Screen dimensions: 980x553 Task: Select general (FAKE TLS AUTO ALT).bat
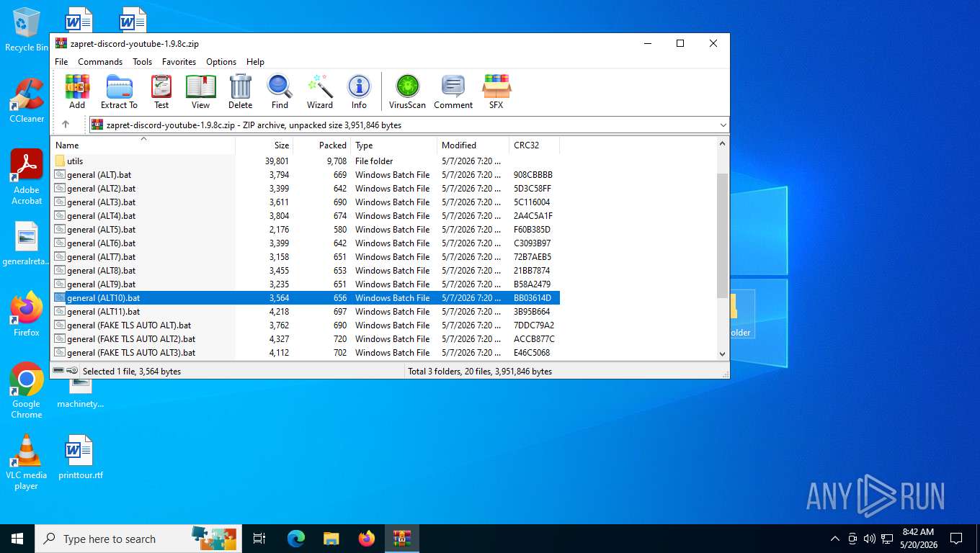[305, 325]
